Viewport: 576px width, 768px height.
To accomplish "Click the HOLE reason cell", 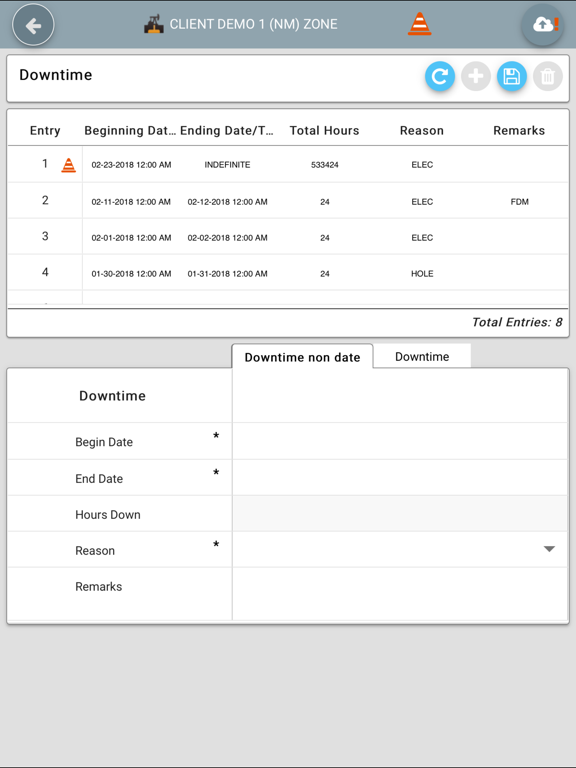I will click(x=422, y=273).
